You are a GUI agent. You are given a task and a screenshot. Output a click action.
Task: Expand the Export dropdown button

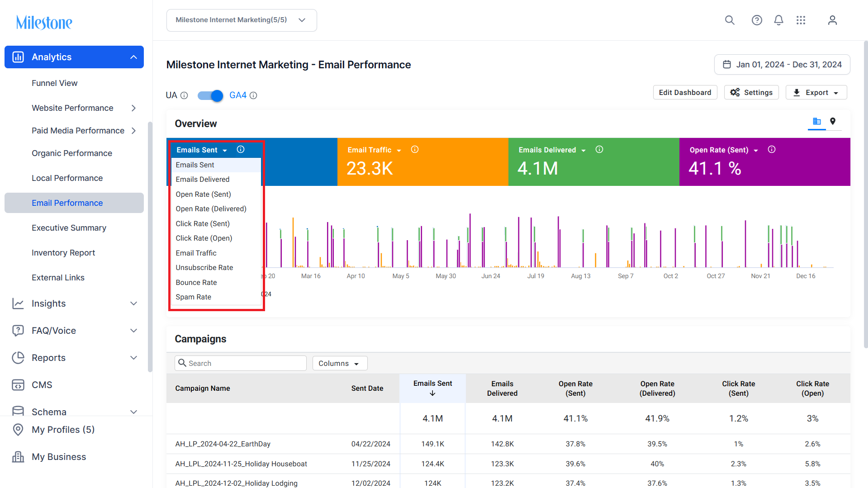(816, 92)
